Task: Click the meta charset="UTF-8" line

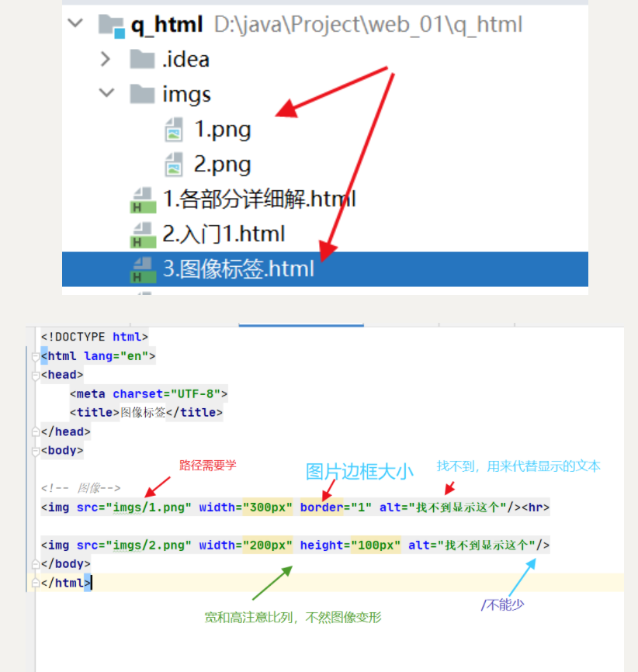Action: point(149,394)
